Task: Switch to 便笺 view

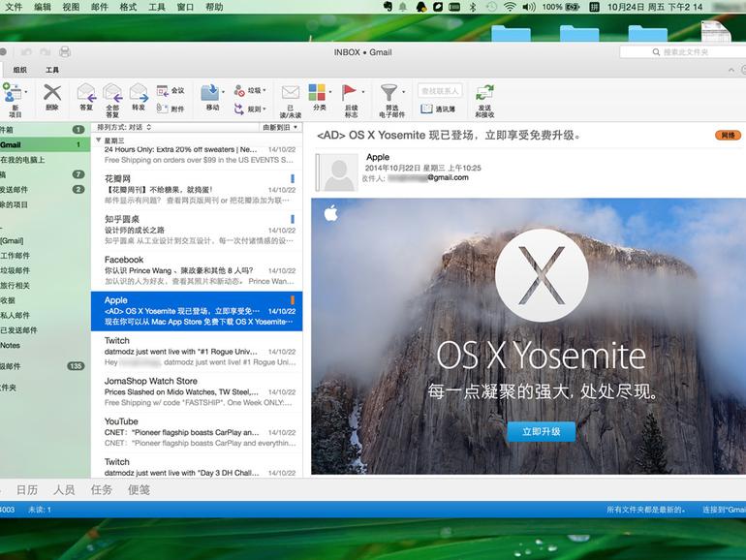Action: coord(139,490)
